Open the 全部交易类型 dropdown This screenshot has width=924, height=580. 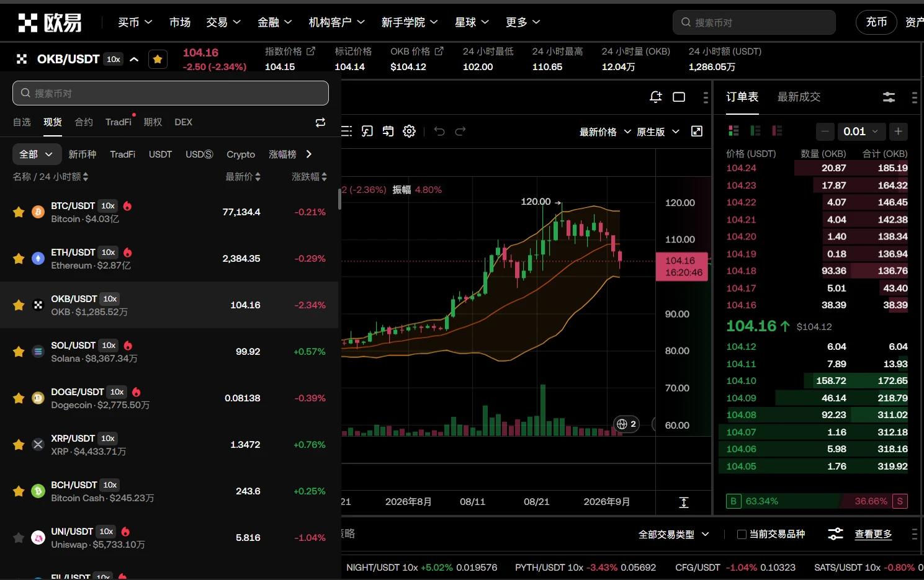pyautogui.click(x=674, y=534)
